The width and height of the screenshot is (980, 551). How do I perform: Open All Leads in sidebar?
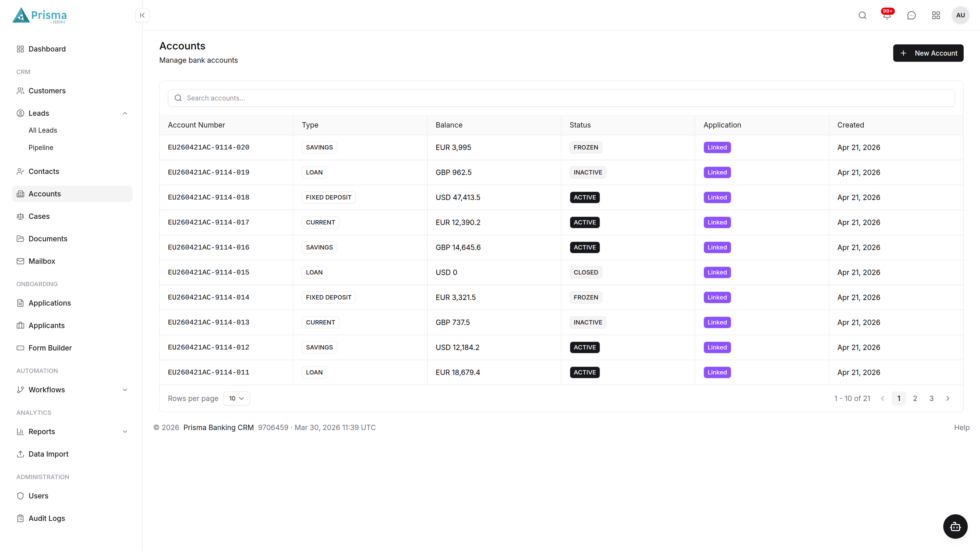tap(43, 130)
